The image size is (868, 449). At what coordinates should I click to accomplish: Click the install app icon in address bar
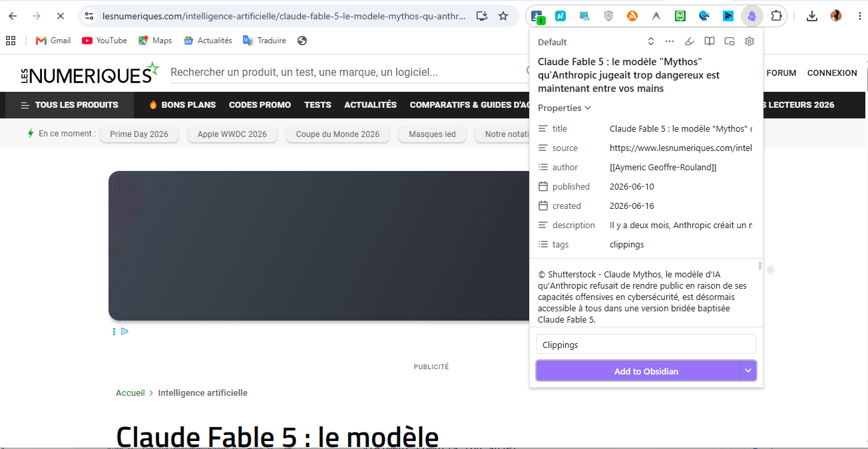(x=482, y=16)
